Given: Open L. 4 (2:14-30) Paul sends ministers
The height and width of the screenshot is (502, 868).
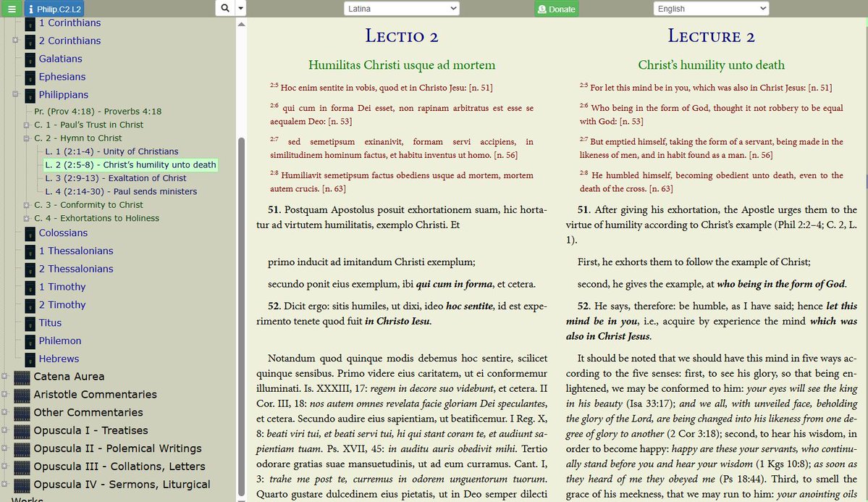Looking at the screenshot, I should tap(121, 191).
